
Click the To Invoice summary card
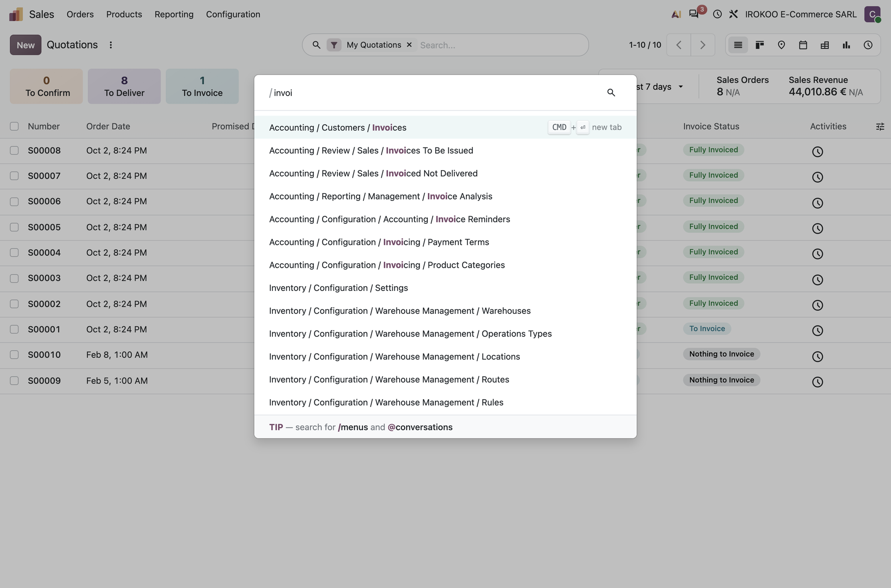(x=202, y=86)
